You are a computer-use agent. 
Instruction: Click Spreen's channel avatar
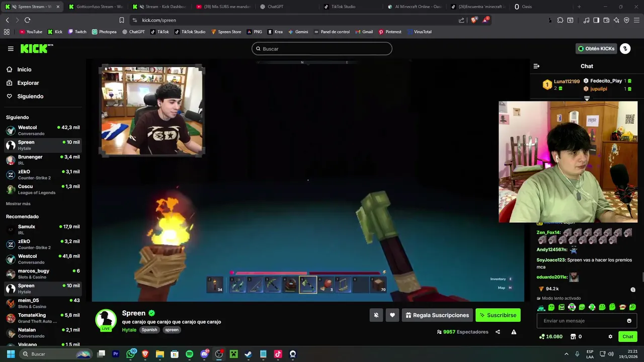[106, 320]
